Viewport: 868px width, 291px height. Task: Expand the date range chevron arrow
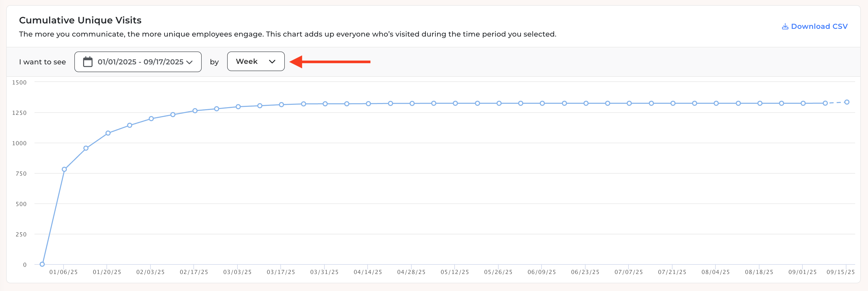pos(189,62)
